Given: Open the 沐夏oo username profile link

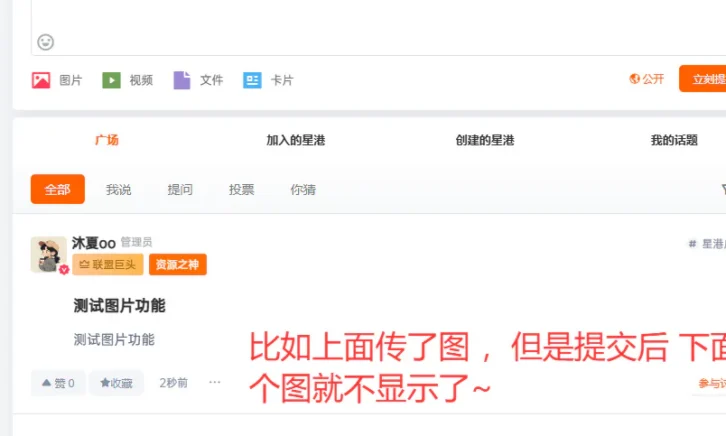Looking at the screenshot, I should point(94,243).
